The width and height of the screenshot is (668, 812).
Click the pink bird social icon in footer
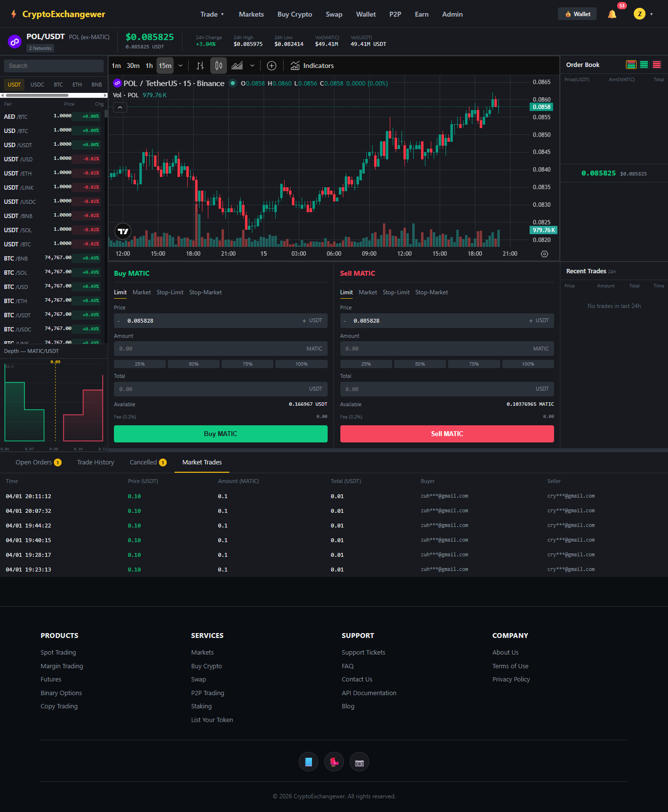tap(334, 762)
